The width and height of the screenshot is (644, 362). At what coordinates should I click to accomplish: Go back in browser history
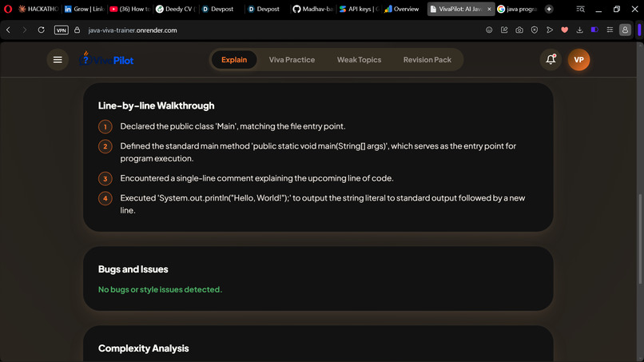click(8, 30)
